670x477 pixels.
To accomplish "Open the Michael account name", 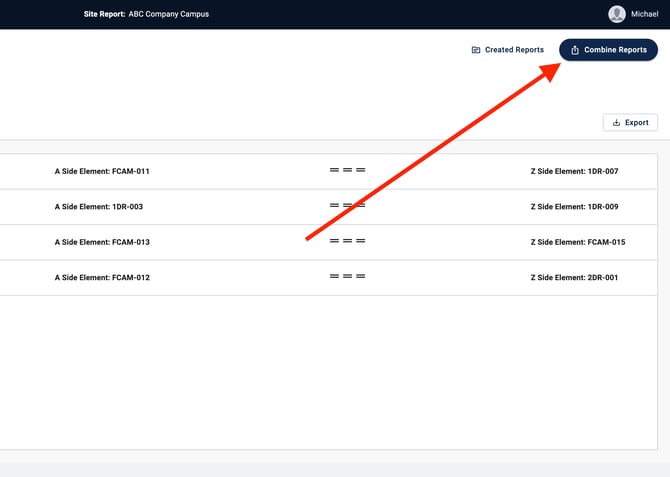I will click(x=644, y=14).
